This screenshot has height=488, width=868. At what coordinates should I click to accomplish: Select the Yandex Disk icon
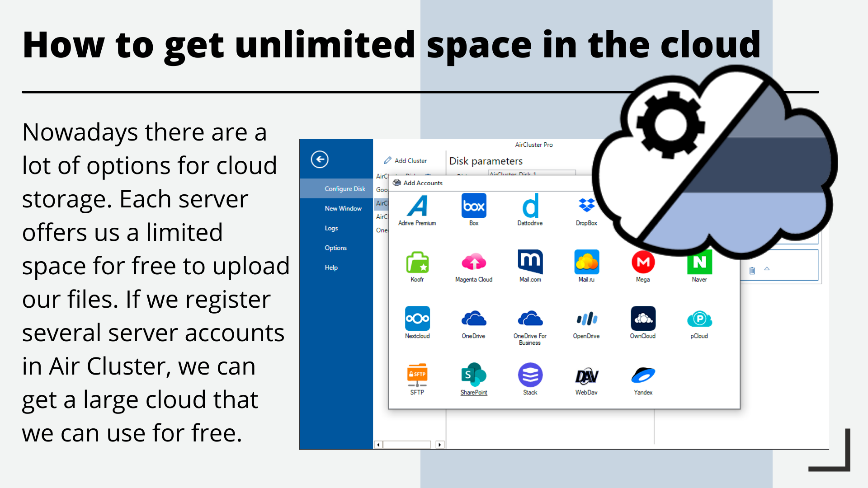click(x=642, y=375)
